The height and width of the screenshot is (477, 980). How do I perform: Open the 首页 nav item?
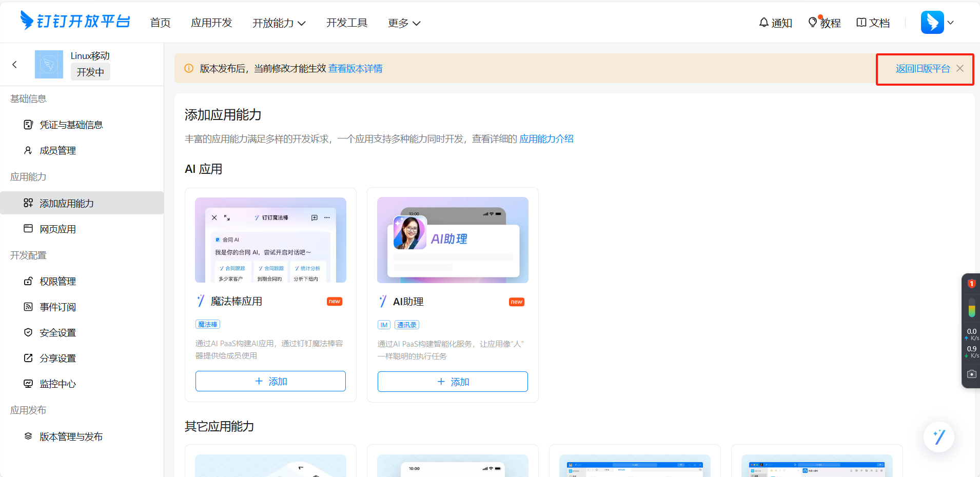click(160, 23)
